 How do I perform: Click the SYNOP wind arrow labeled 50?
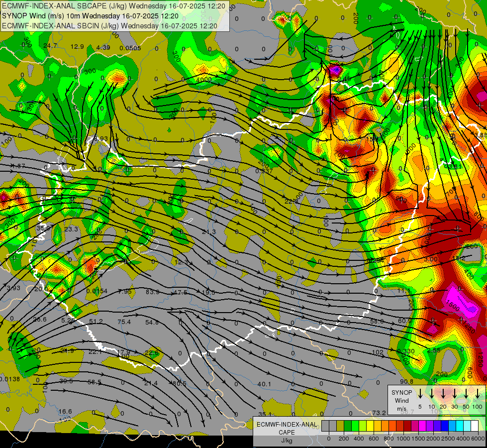(466, 393)
